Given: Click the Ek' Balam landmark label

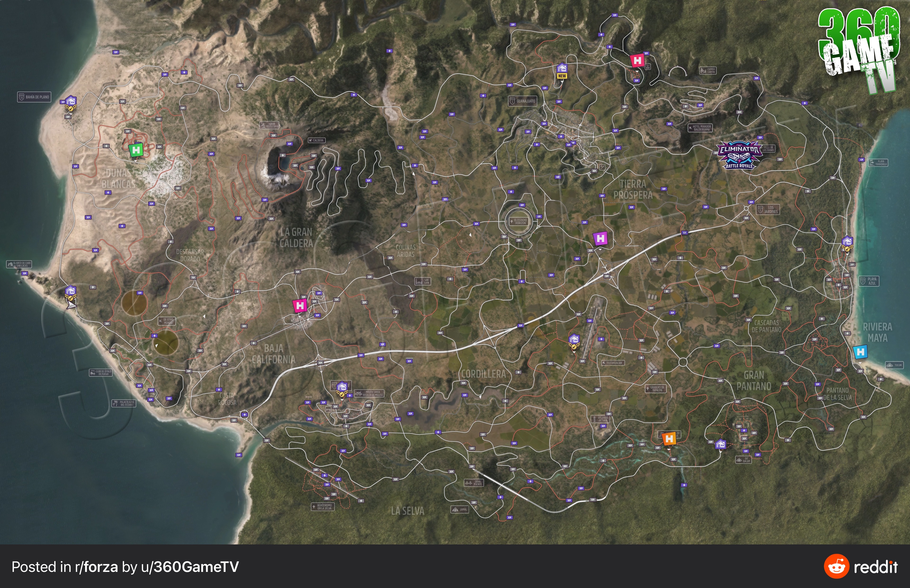Looking at the screenshot, I should click(x=744, y=460).
